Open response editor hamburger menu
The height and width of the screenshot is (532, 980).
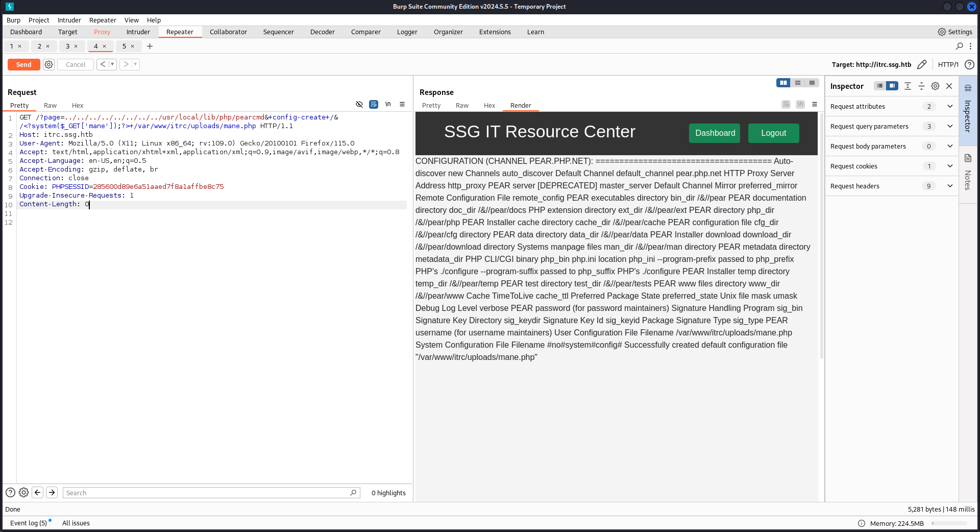[815, 104]
